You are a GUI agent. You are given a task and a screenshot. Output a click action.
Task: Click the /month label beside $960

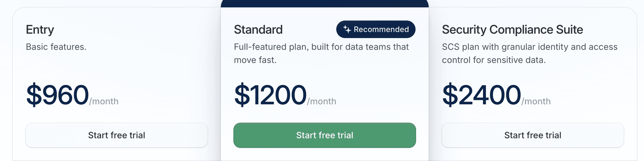pos(104,101)
